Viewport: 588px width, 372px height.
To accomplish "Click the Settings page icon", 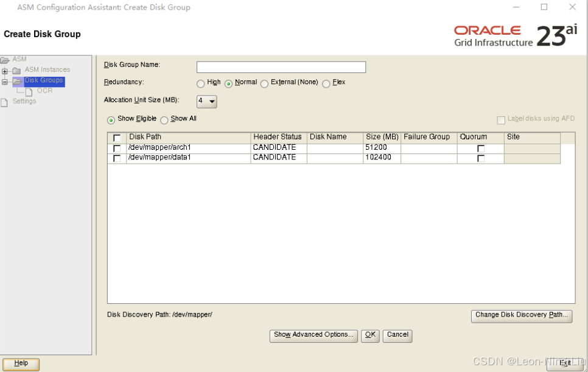I will point(4,102).
